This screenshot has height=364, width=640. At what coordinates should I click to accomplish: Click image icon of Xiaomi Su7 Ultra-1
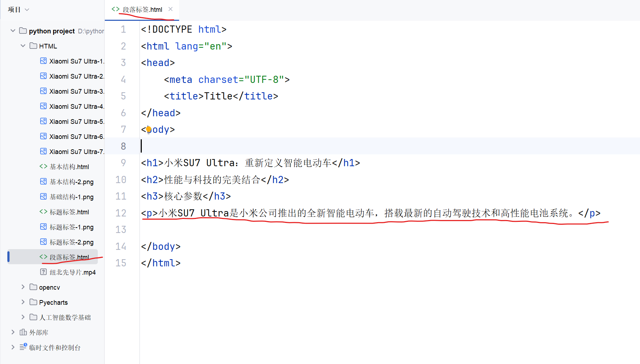[43, 61]
